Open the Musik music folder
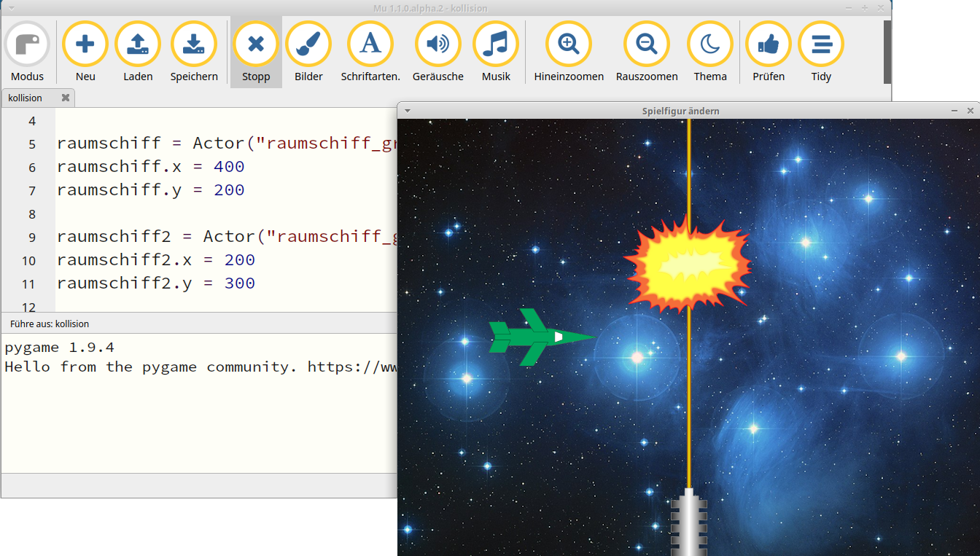Screen dimensions: 980x556 (496, 45)
